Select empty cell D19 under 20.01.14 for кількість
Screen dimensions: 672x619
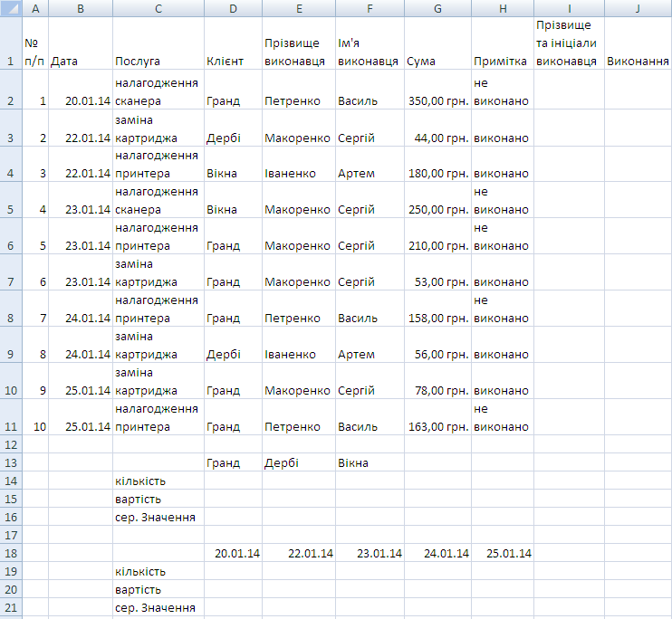233,571
